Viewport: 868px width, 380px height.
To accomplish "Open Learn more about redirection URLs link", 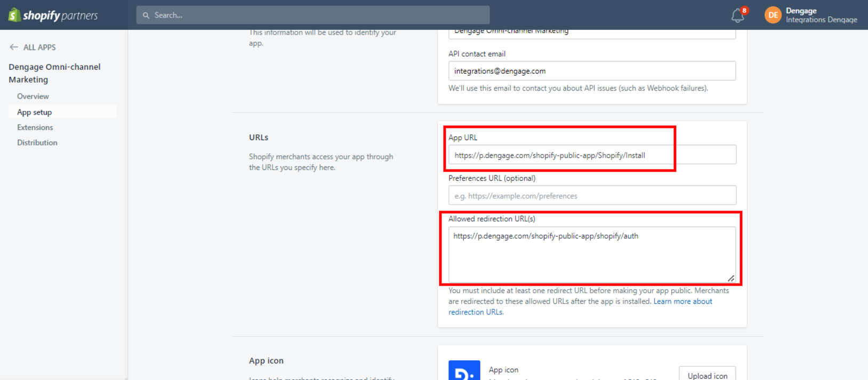I will [x=682, y=302].
